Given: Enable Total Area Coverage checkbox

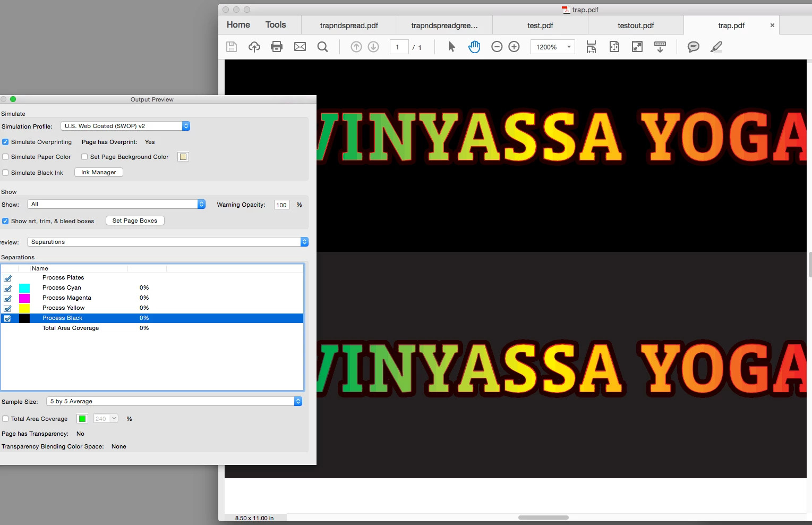Looking at the screenshot, I should point(5,419).
